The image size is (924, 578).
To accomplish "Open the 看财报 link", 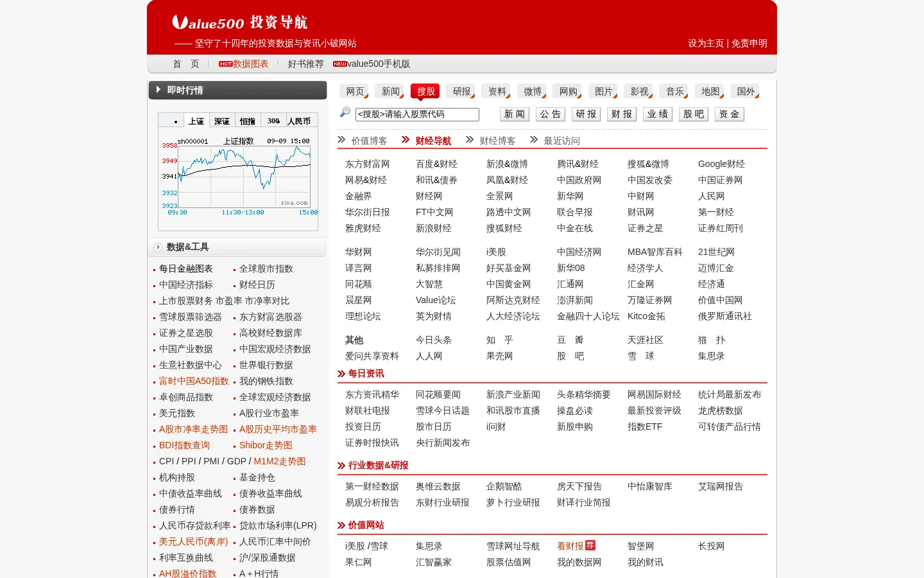I will tap(570, 546).
